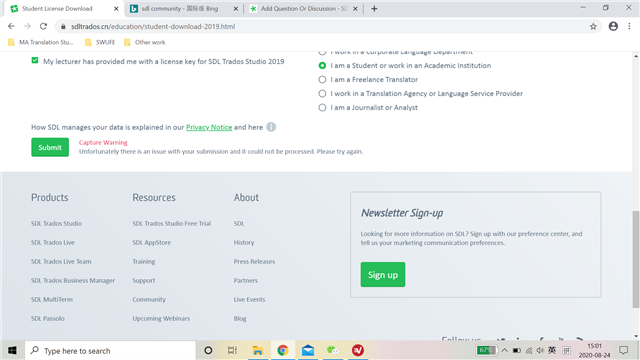Select Student or Academic Institution radio

pos(322,65)
